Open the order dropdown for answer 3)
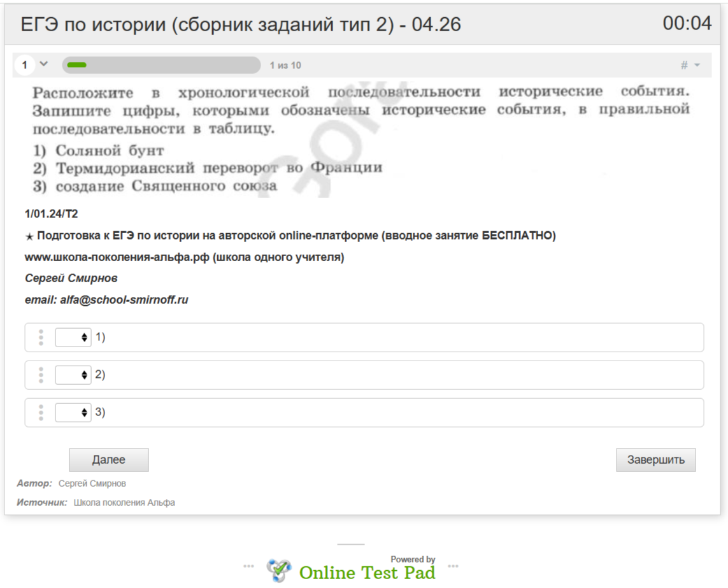 [73, 413]
